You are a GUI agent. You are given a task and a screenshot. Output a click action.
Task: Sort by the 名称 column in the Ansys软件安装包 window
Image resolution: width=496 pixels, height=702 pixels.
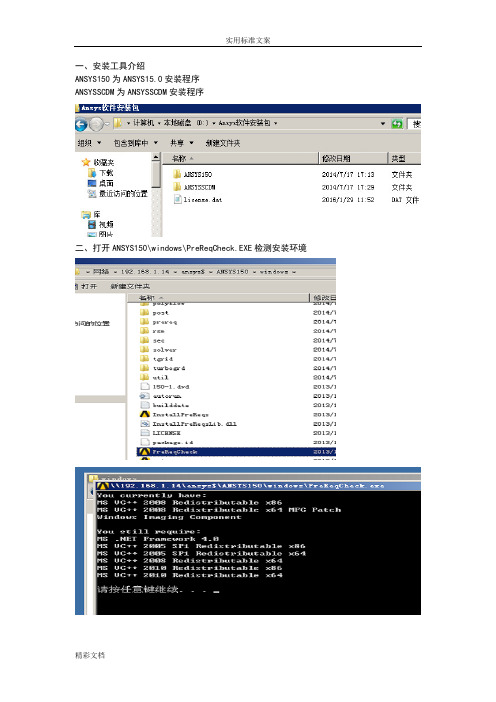pos(240,158)
